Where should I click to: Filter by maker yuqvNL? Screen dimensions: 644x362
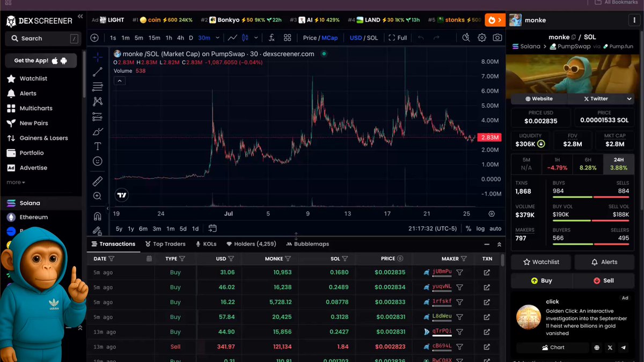coord(460,287)
